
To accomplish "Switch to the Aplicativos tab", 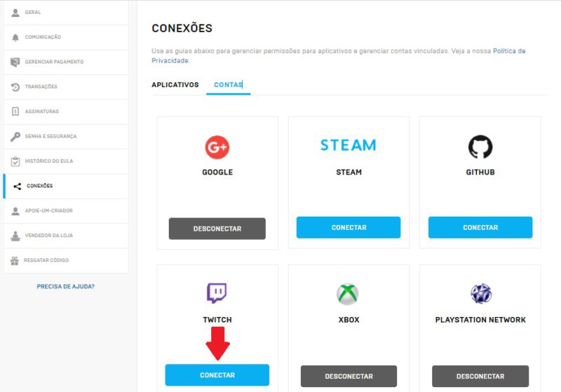I will coord(175,85).
